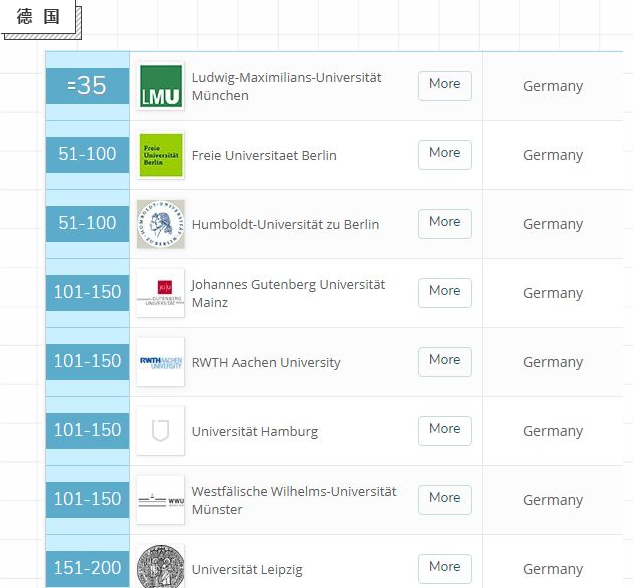The width and height of the screenshot is (633, 588).
Task: Open More for Johannes Gutenberg Universität Mainz
Action: click(445, 293)
